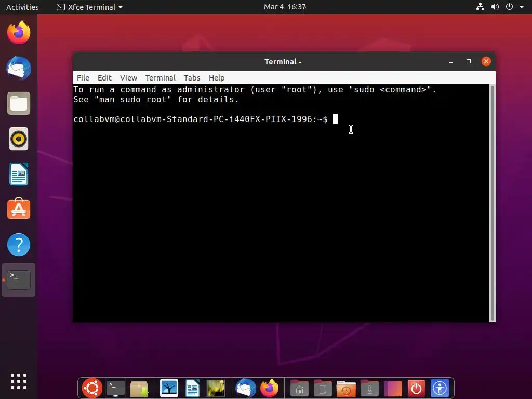This screenshot has width=532, height=399.
Task: Open the Tabs menu in Terminal
Action: [192, 78]
